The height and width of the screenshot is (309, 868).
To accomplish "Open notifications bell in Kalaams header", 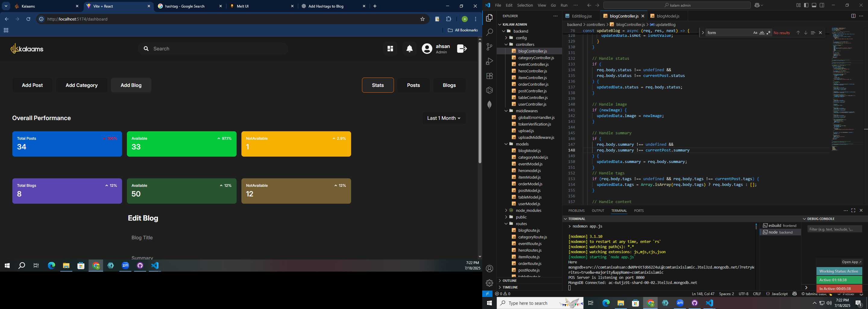I will (409, 49).
